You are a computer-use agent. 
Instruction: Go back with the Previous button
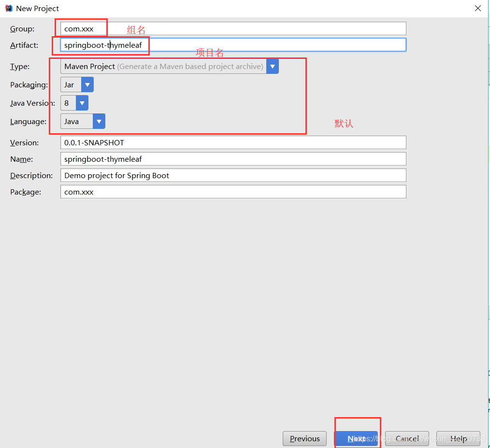(305, 439)
